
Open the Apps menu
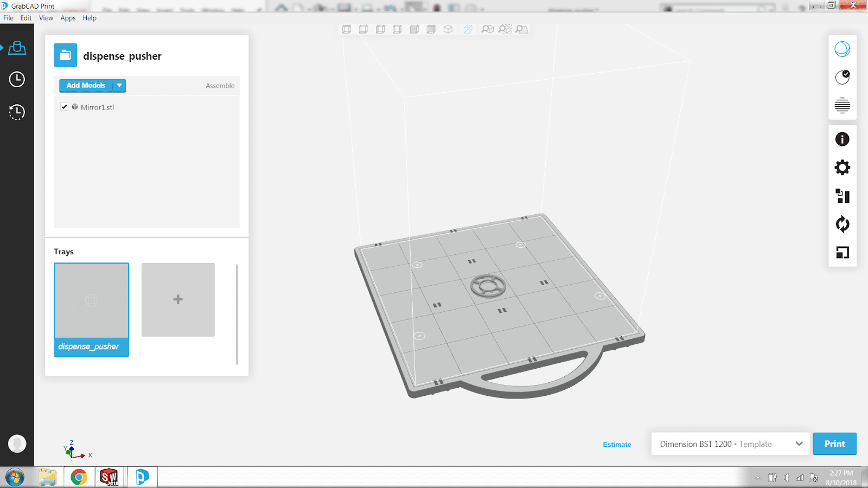tap(68, 18)
